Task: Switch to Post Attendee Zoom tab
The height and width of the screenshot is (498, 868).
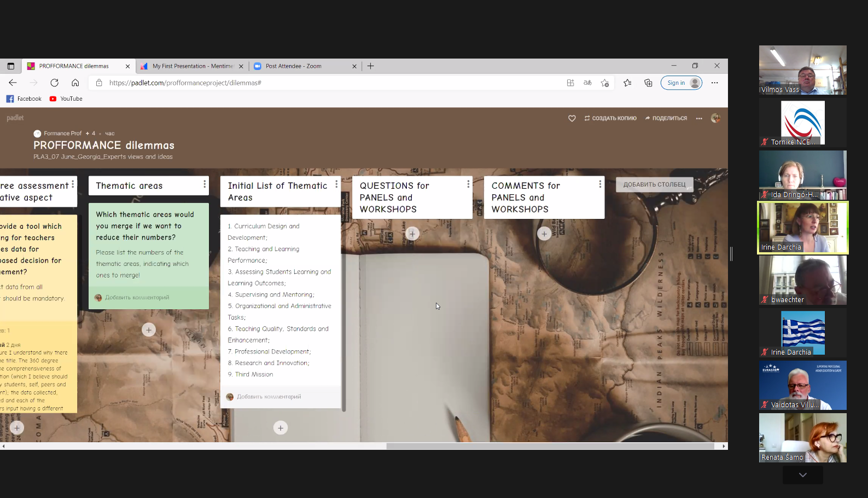Action: pyautogui.click(x=301, y=66)
